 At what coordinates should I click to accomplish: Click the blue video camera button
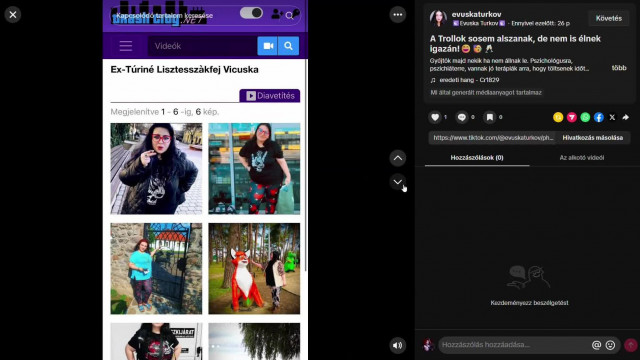coord(268,46)
